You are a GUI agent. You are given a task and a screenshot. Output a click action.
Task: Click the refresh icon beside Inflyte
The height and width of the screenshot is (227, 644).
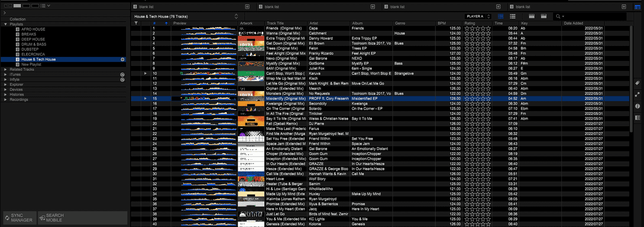(123, 79)
